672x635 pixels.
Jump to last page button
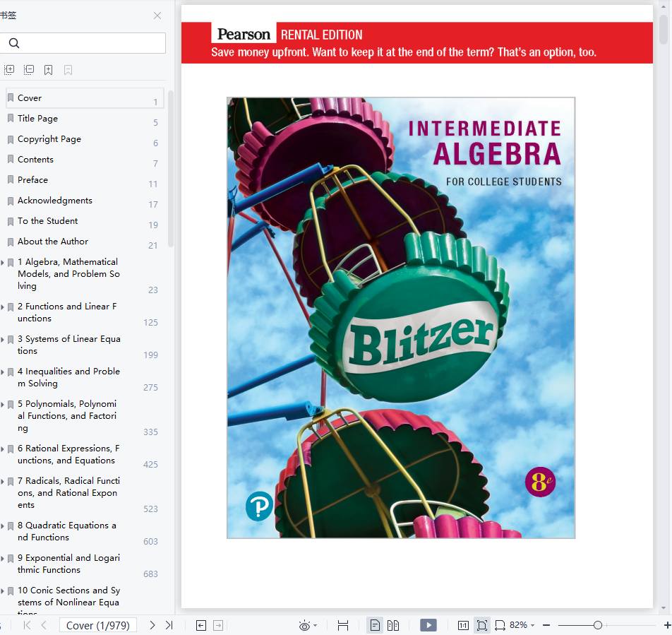click(x=169, y=625)
